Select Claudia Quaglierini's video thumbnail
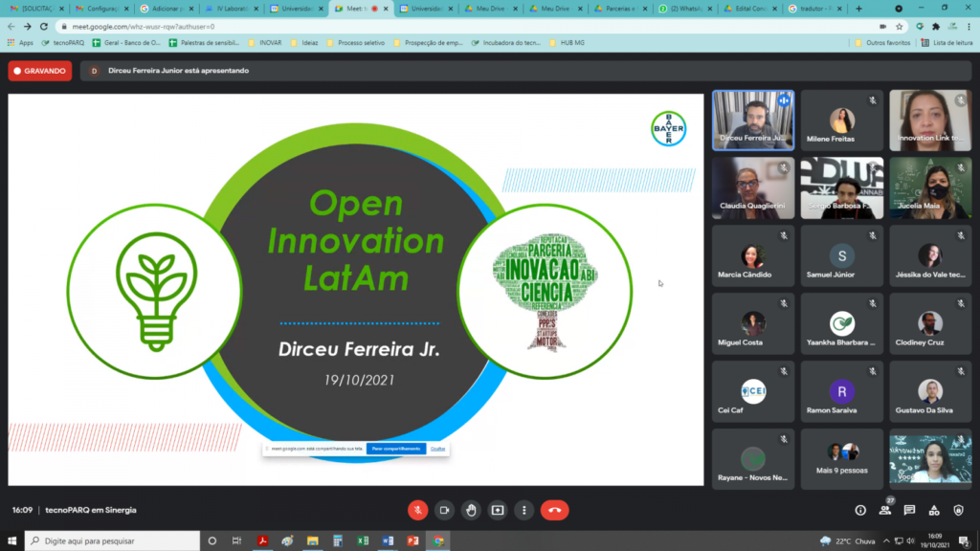980x551 pixels. (752, 188)
